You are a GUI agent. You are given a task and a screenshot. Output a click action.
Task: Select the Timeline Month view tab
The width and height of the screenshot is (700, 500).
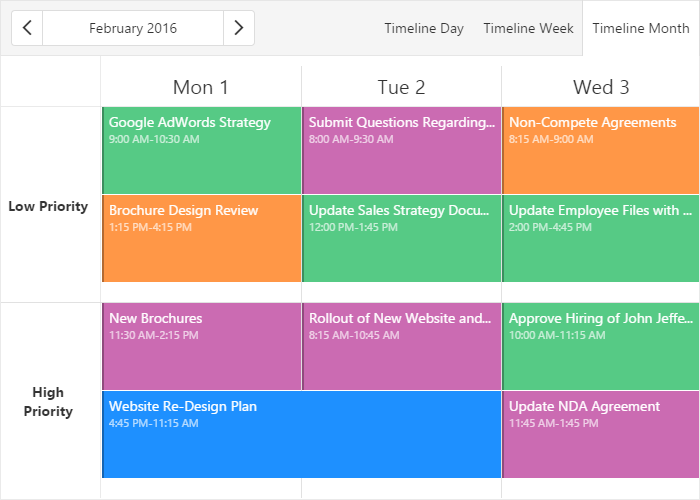(640, 28)
